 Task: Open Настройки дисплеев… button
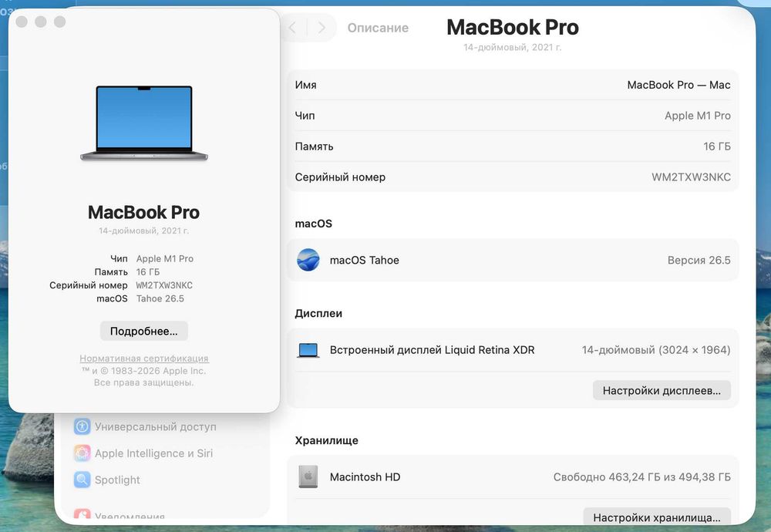pyautogui.click(x=662, y=390)
